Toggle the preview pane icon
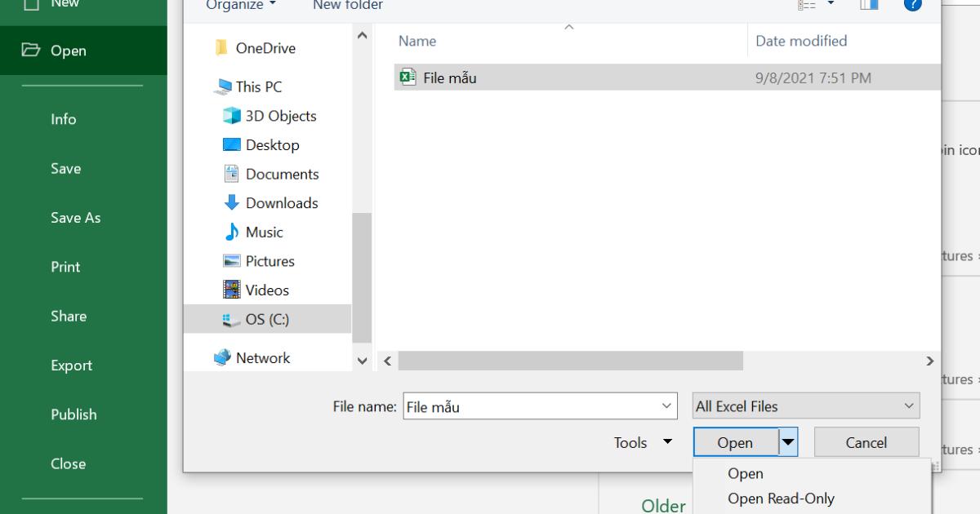This screenshot has height=514, width=980. 868,4
